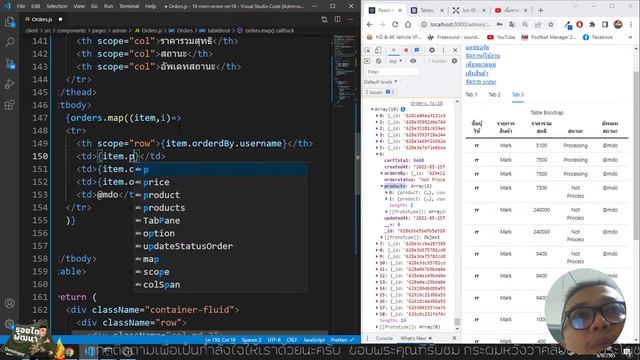Open the Source Control view

9,64
